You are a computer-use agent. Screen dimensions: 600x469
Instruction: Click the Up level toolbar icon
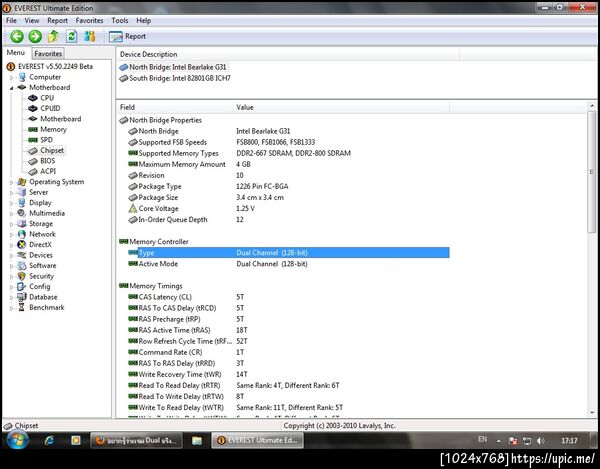(x=53, y=36)
